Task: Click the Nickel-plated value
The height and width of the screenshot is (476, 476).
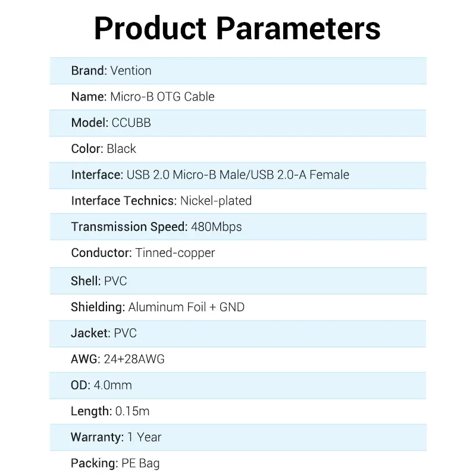Action: click(216, 201)
